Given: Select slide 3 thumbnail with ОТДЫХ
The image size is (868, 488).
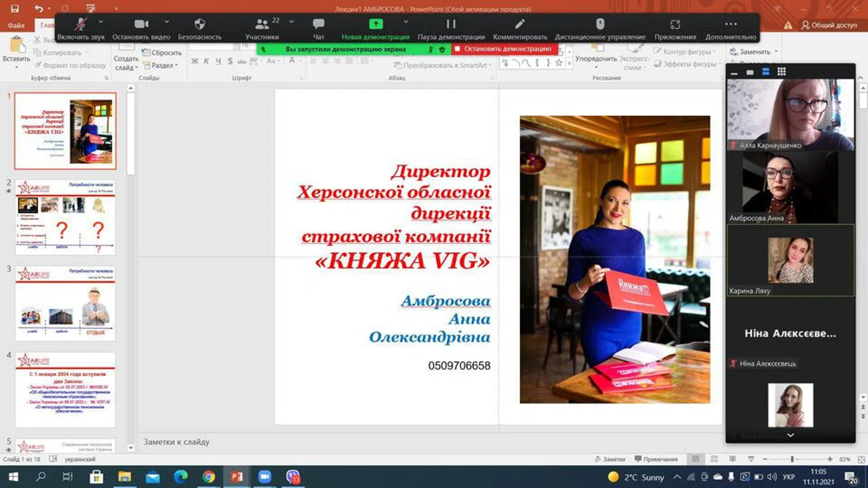Looking at the screenshot, I should [65, 304].
